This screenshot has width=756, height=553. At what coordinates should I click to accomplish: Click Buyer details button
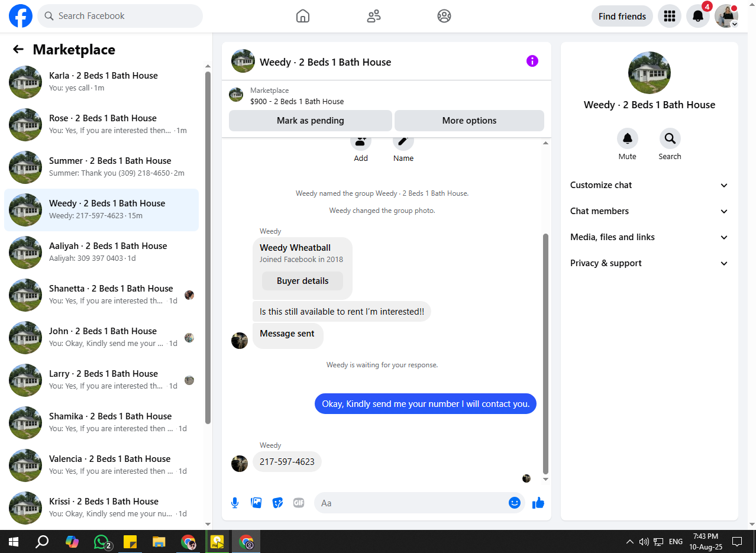click(302, 281)
